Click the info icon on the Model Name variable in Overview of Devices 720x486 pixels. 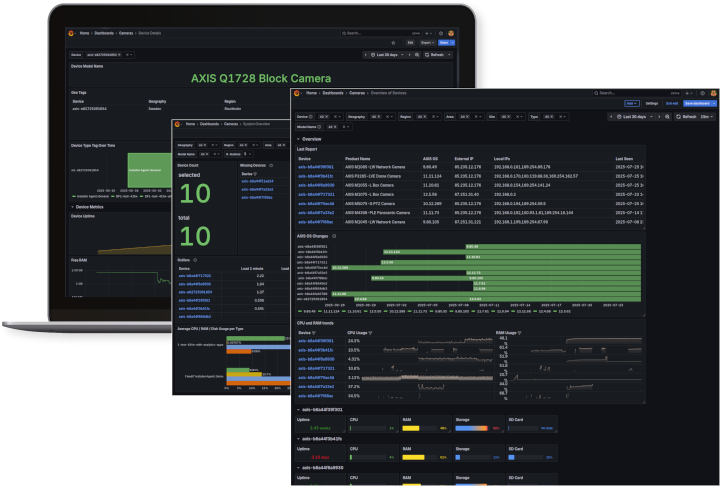(319, 127)
